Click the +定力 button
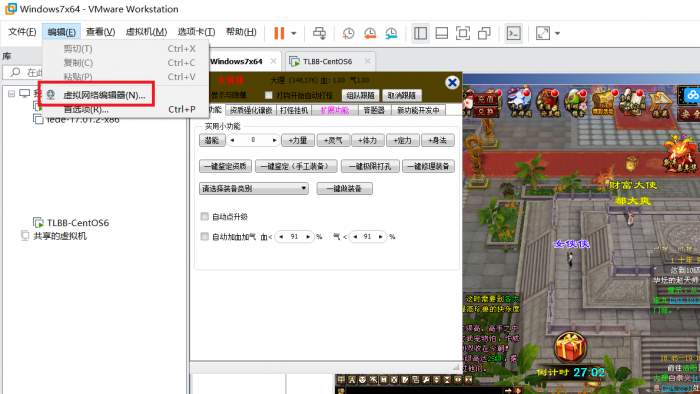This screenshot has height=394, width=700. click(x=403, y=140)
